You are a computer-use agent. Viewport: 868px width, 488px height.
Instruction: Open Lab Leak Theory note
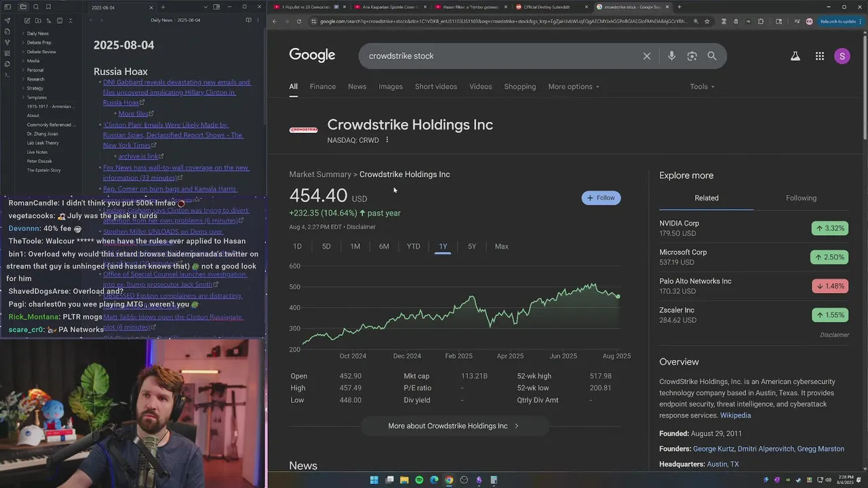point(43,143)
